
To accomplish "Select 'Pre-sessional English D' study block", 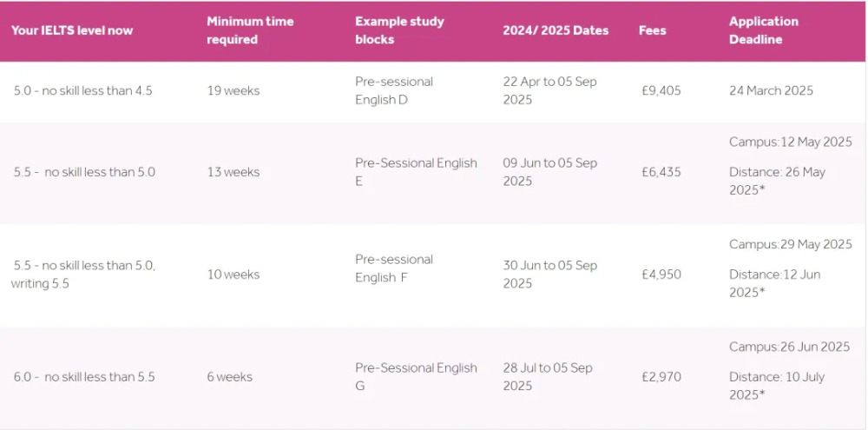I will [x=394, y=91].
